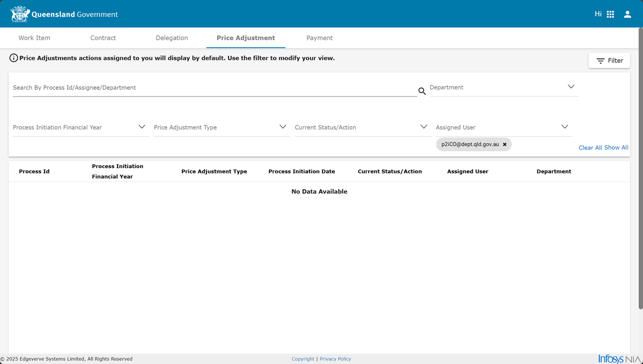Go to the Contract tab
The height and width of the screenshot is (364, 643).
click(x=103, y=38)
